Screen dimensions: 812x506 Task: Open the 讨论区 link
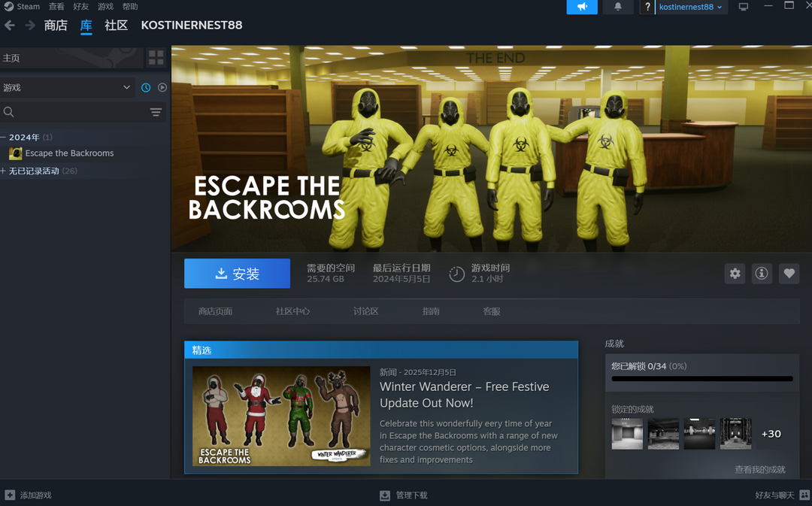(366, 311)
